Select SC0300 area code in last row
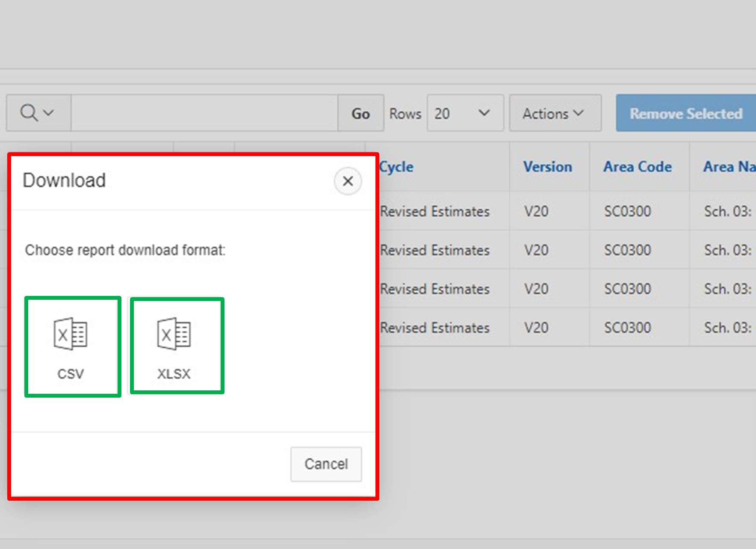 coord(627,328)
